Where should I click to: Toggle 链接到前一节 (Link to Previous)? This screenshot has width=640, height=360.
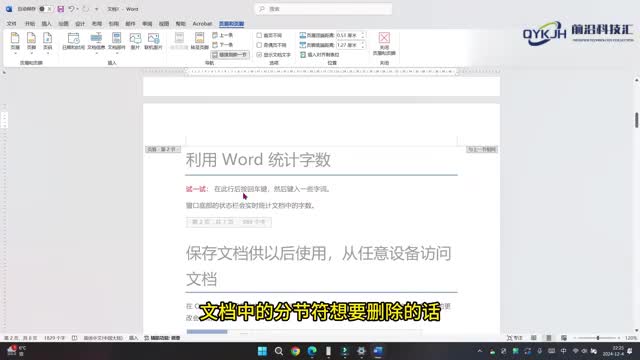pyautogui.click(x=230, y=55)
